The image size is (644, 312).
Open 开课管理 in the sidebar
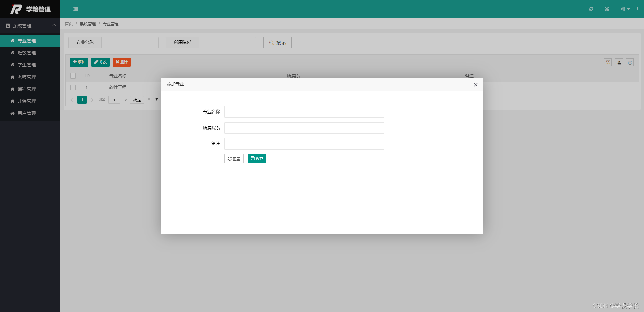click(x=30, y=101)
